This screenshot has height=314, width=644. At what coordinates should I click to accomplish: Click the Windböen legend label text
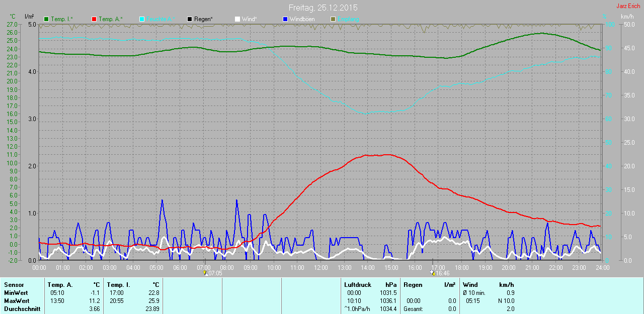[303, 19]
